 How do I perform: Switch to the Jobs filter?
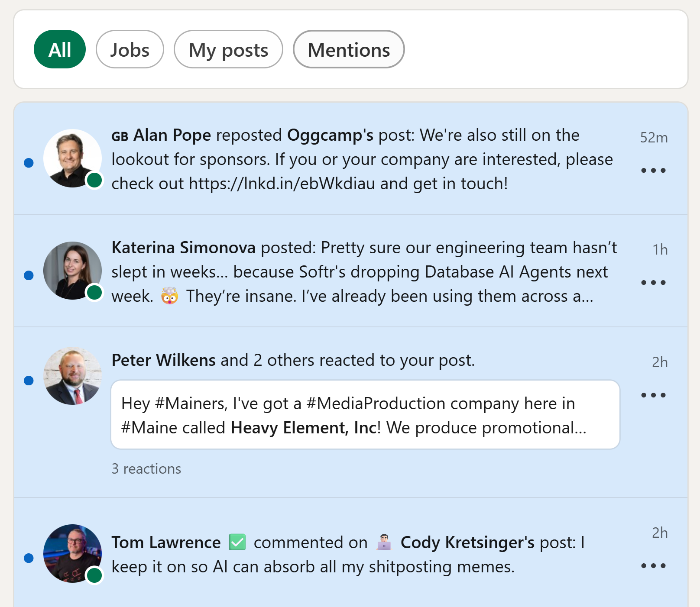(130, 49)
